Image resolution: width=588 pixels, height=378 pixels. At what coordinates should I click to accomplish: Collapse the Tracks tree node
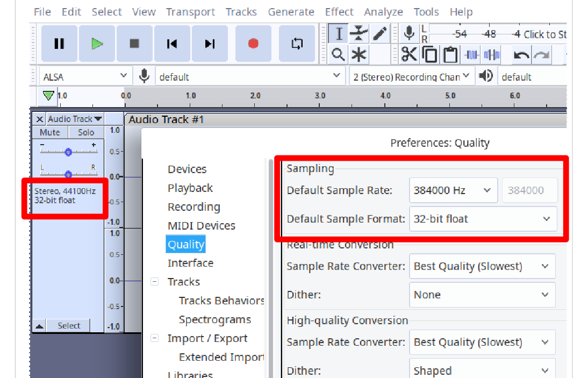tap(154, 281)
